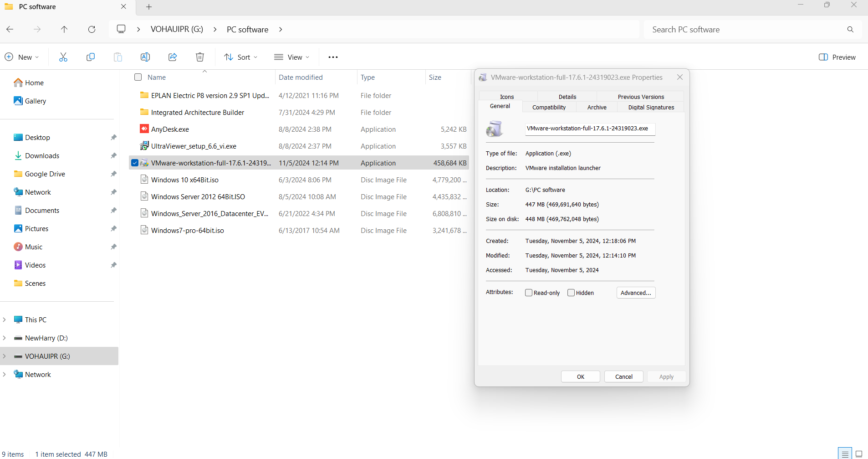Enable the Read-only attribute checkbox

click(529, 293)
